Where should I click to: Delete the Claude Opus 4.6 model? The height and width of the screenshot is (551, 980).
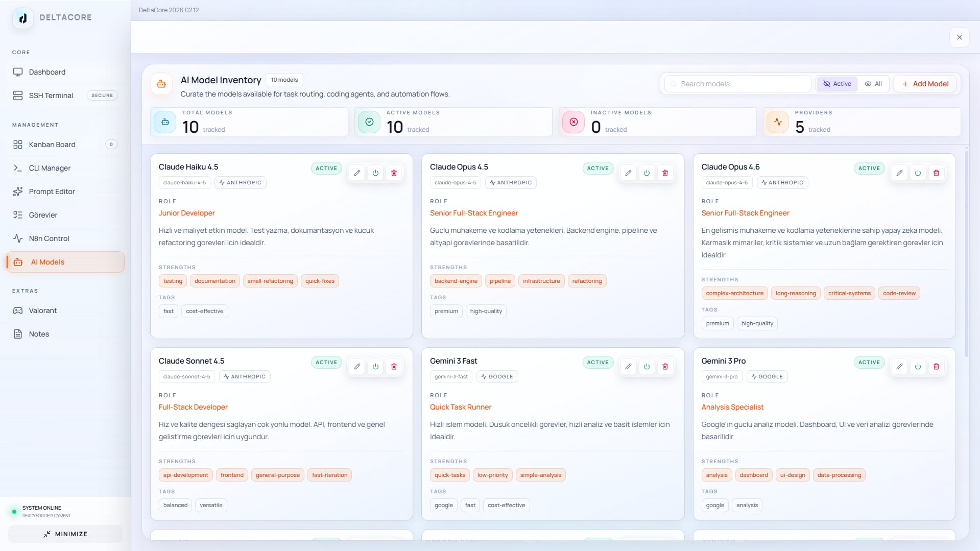point(936,173)
